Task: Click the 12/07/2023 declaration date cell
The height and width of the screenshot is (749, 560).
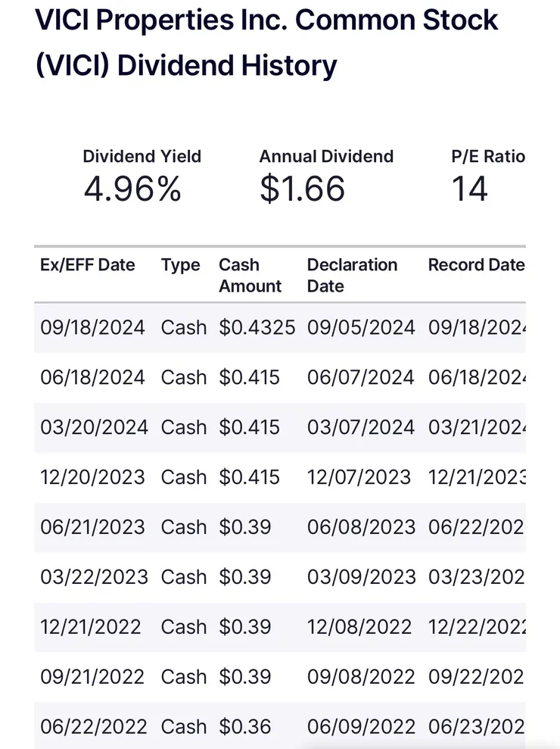Action: (359, 478)
